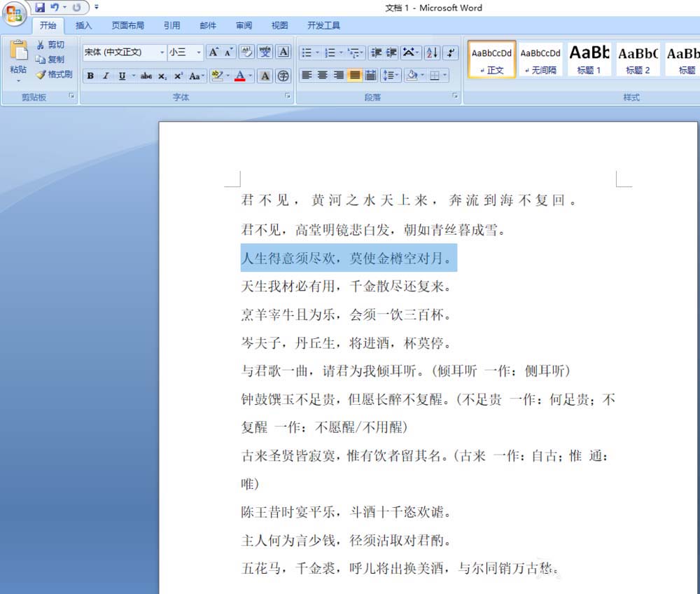Image resolution: width=700 pixels, height=594 pixels.
Task: Toggle Character Shading A icon
Action: (265, 76)
